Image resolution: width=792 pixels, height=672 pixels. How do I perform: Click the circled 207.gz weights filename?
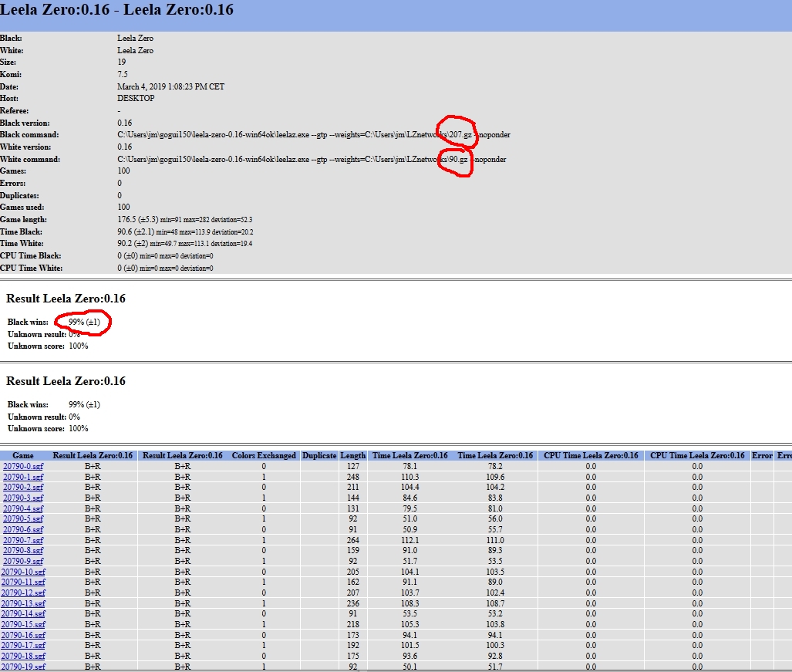coord(460,135)
